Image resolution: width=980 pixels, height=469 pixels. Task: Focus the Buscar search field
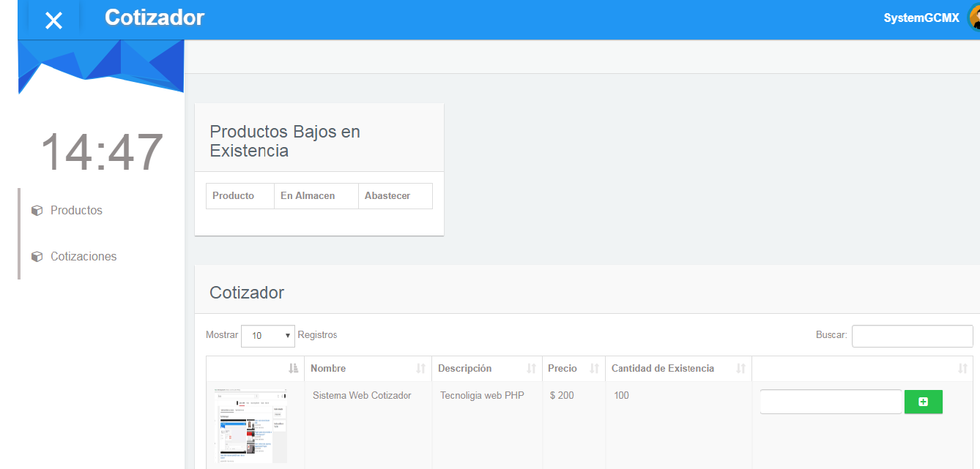click(x=912, y=336)
